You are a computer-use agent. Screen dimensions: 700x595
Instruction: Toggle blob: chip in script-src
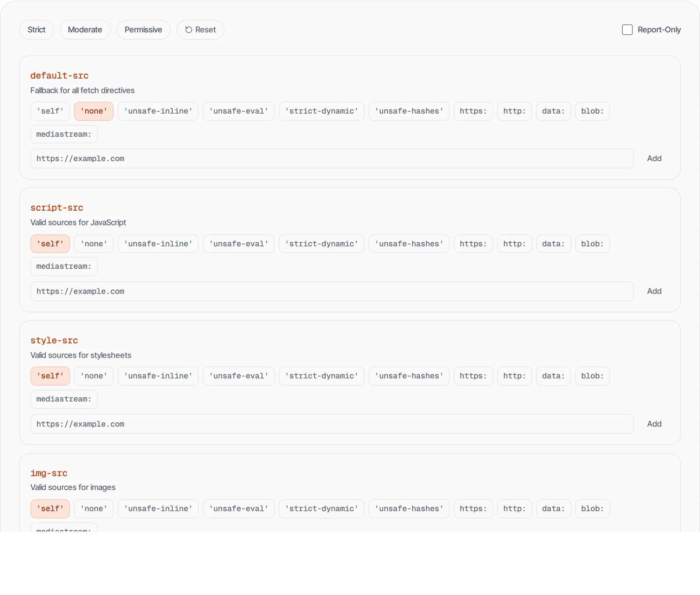click(593, 244)
